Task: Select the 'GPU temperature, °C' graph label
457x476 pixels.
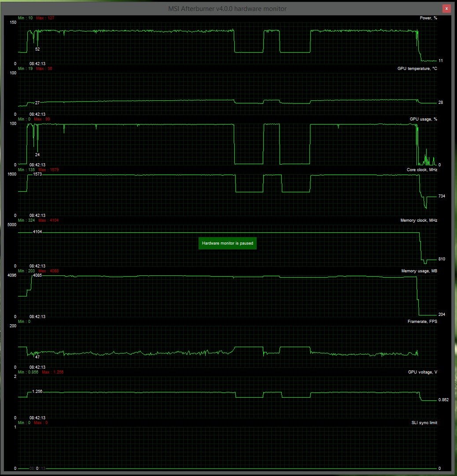Action: (x=417, y=69)
